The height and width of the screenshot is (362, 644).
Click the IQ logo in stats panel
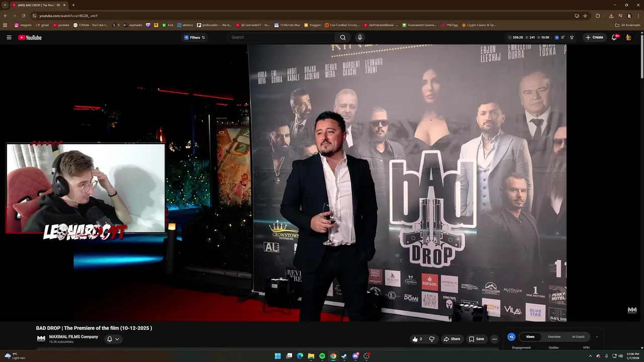click(x=511, y=337)
